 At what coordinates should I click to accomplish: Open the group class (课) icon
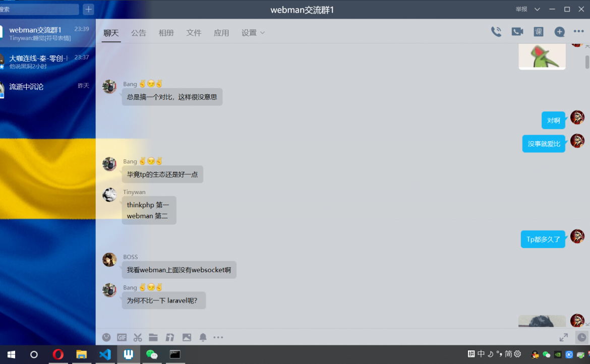(539, 32)
